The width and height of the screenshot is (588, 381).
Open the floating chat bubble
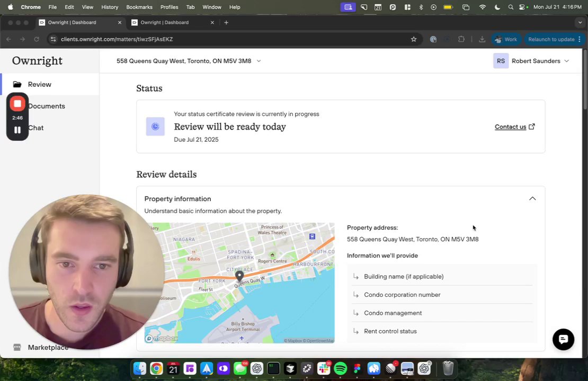563,339
